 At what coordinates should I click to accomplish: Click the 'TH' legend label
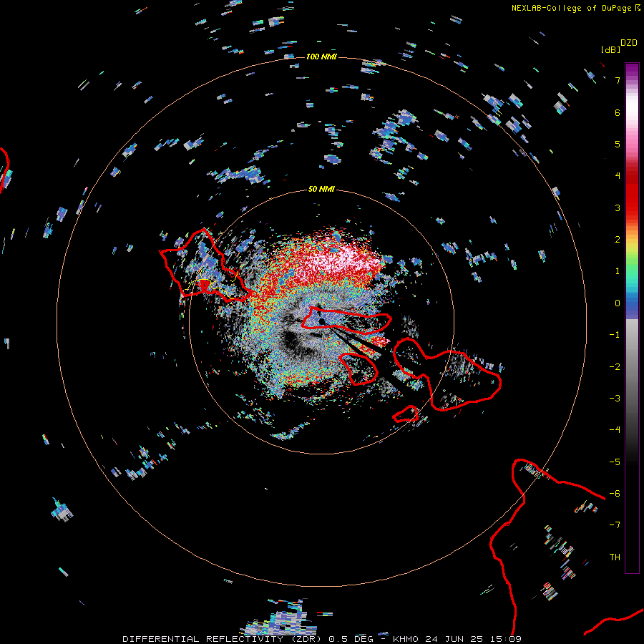tap(615, 557)
